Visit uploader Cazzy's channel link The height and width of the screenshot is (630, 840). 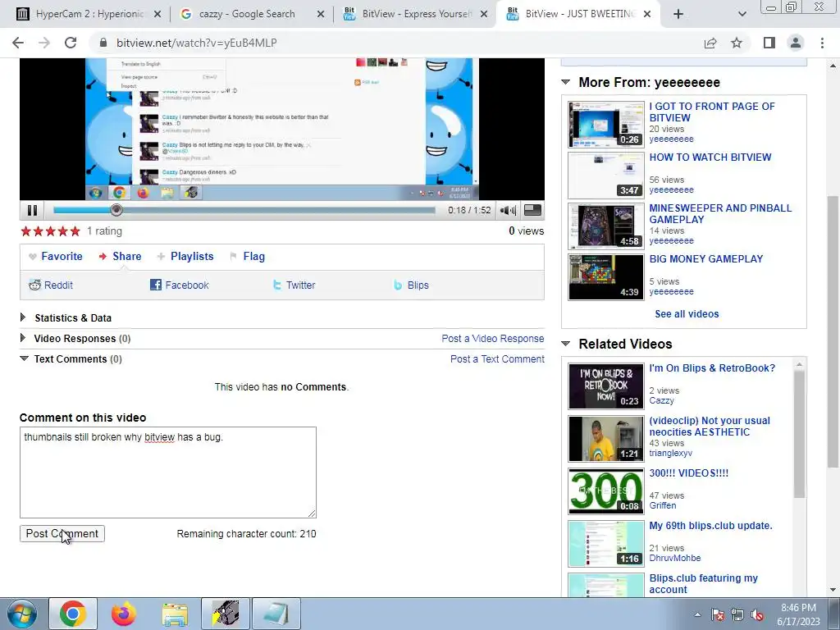[x=662, y=400]
